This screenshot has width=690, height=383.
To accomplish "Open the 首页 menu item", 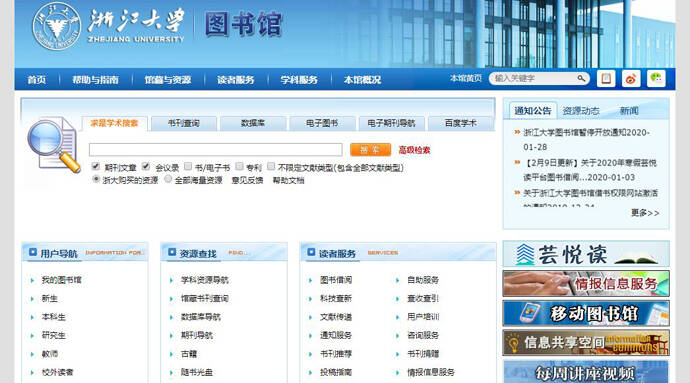I will point(37,80).
